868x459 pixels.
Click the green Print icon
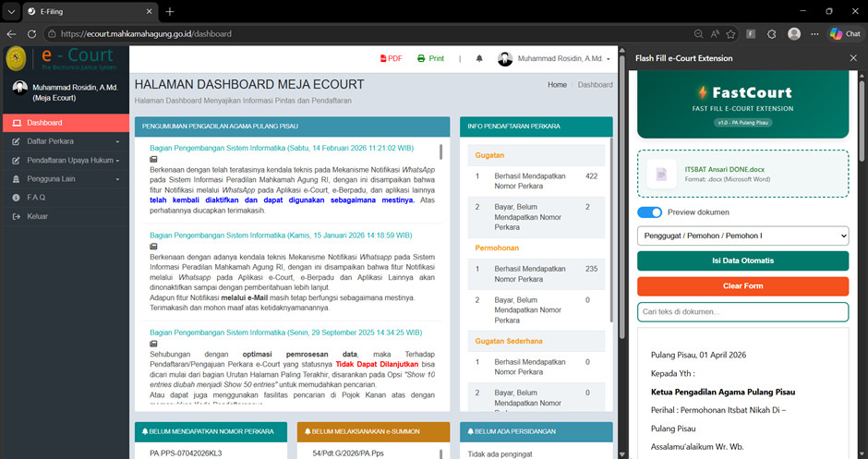pyautogui.click(x=430, y=58)
